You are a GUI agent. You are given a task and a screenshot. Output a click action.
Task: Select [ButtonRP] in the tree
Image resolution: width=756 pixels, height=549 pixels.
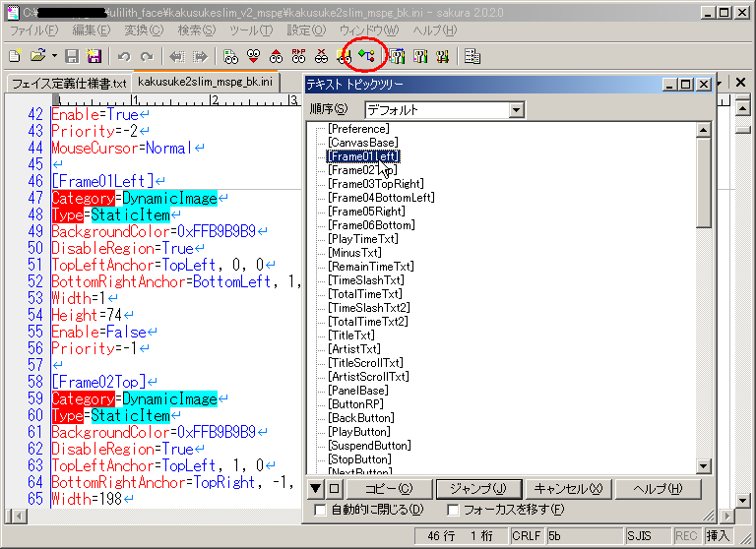click(355, 404)
